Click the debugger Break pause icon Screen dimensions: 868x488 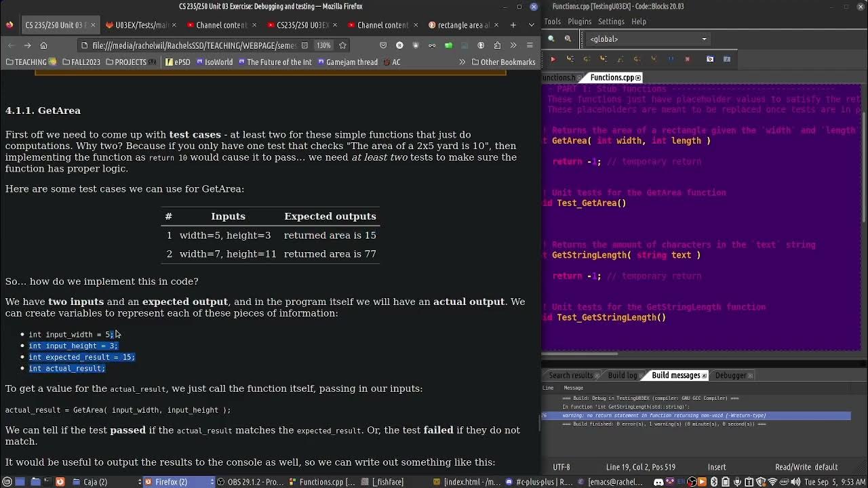pyautogui.click(x=671, y=59)
